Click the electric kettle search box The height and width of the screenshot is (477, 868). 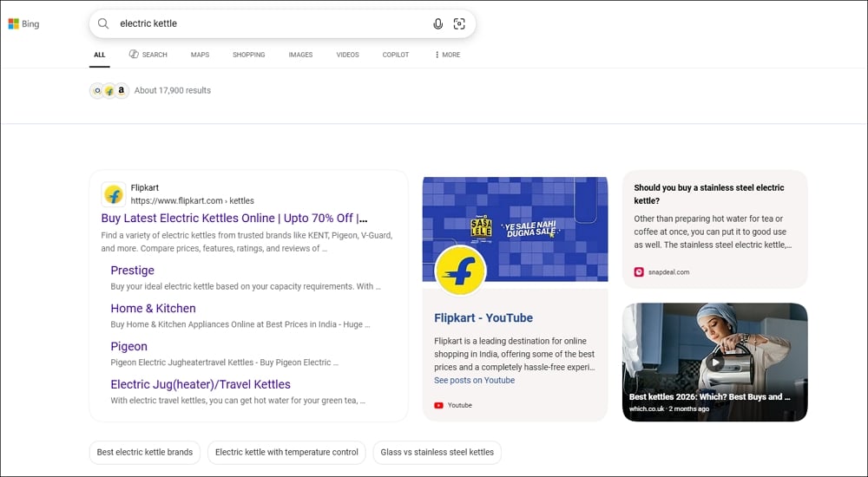282,23
